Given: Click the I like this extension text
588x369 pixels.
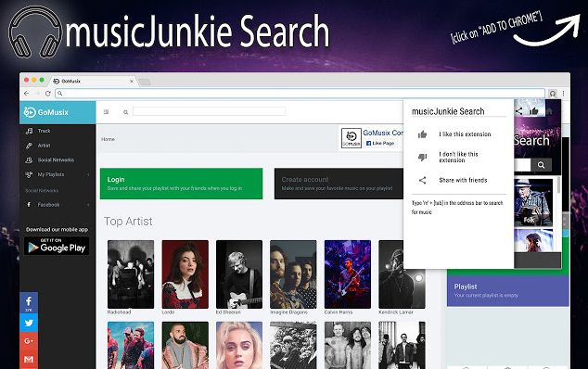Looking at the screenshot, I should [x=465, y=134].
